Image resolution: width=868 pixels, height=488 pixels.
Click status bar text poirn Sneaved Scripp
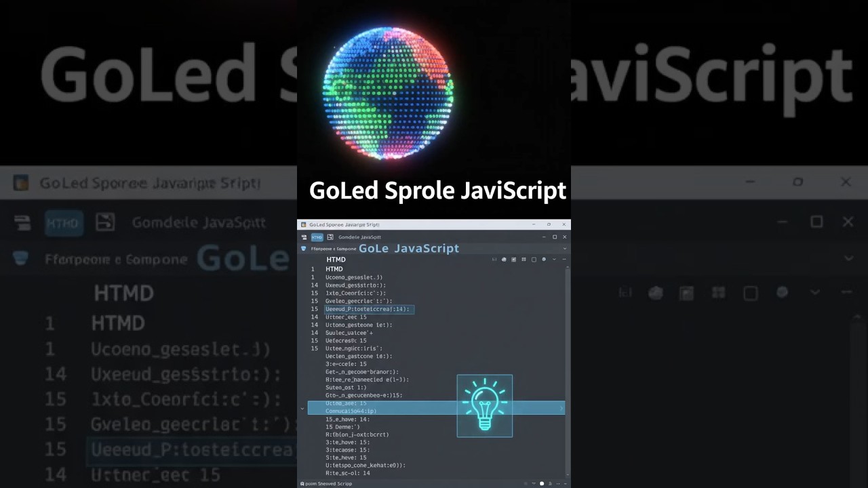[329, 484]
